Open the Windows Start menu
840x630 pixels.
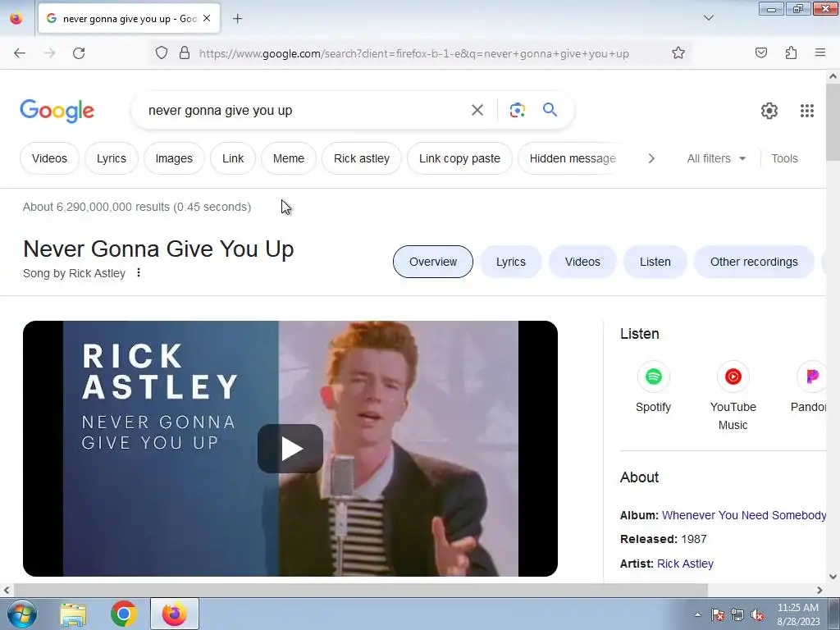click(22, 614)
